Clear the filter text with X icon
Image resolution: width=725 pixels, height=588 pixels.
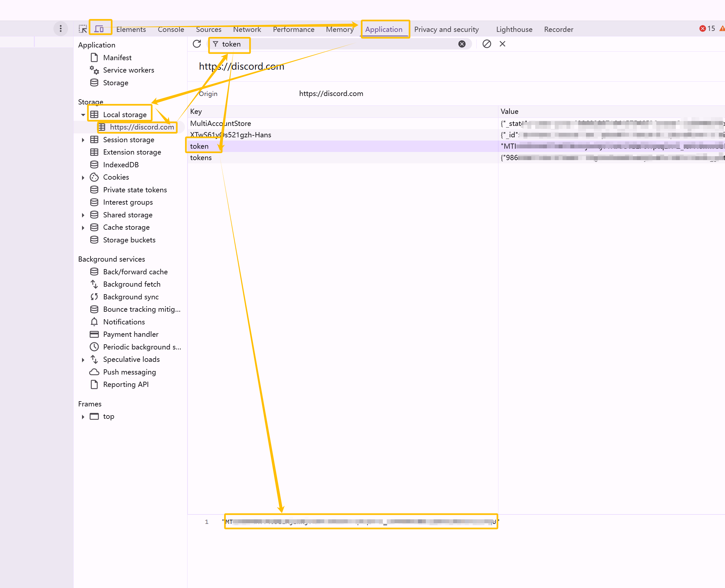[462, 44]
